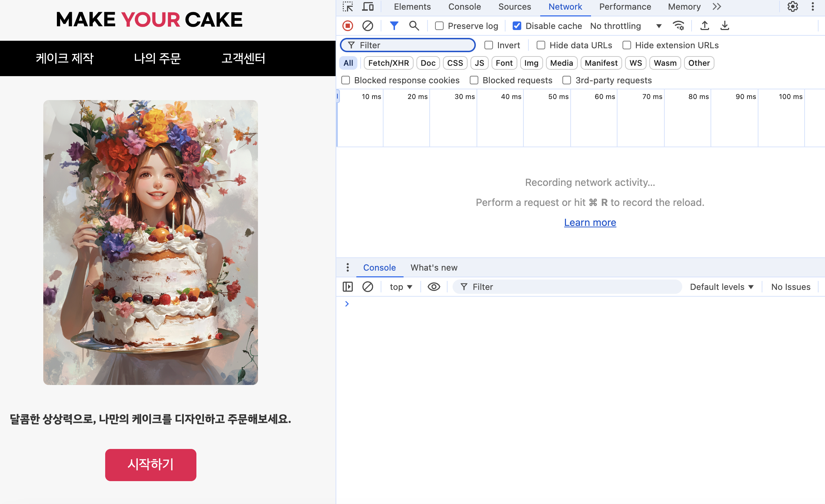The width and height of the screenshot is (825, 504).
Task: Expand Default levels dropdown
Action: coord(722,287)
